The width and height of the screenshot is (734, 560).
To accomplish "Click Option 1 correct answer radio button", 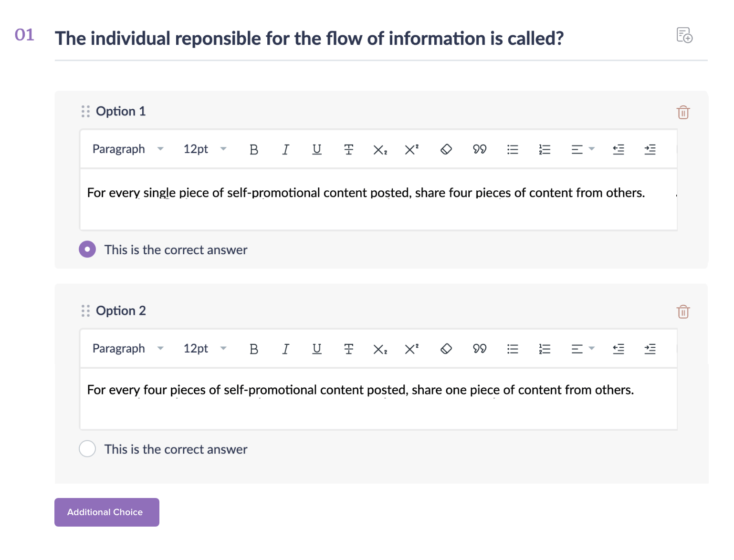I will 87,249.
